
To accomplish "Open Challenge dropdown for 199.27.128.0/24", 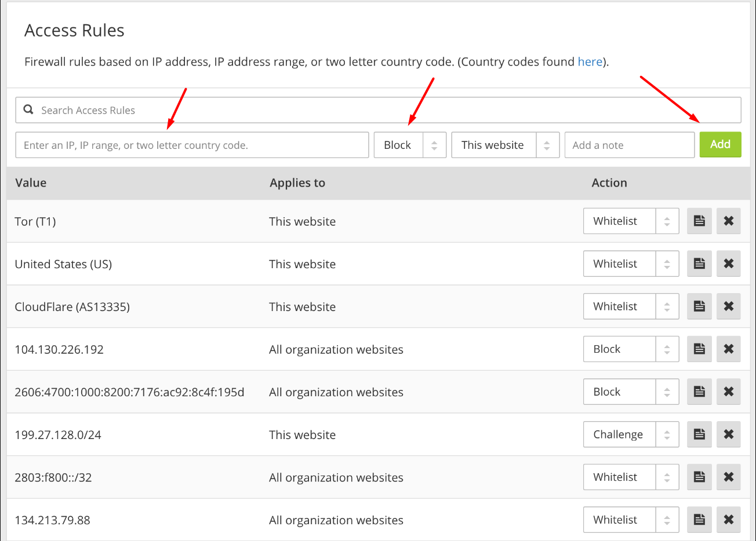I will [x=631, y=434].
